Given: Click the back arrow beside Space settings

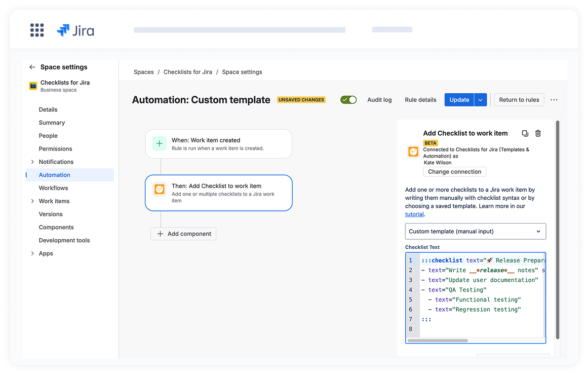Looking at the screenshot, I should click(32, 67).
